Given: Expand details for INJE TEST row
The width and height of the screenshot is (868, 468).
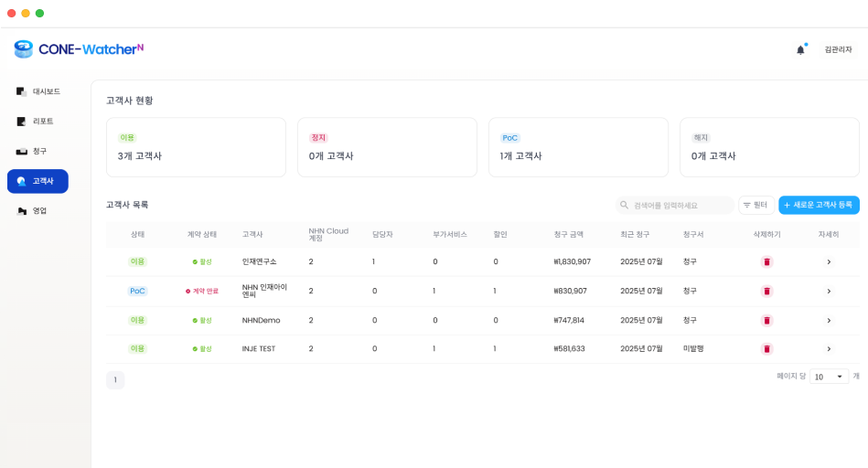Looking at the screenshot, I should click(829, 348).
